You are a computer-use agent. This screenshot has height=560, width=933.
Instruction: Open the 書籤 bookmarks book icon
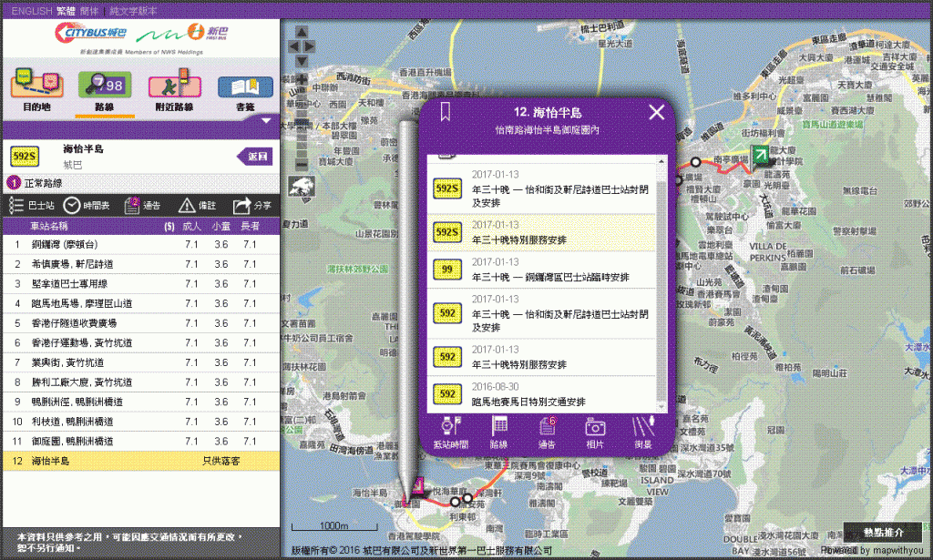pos(244,87)
